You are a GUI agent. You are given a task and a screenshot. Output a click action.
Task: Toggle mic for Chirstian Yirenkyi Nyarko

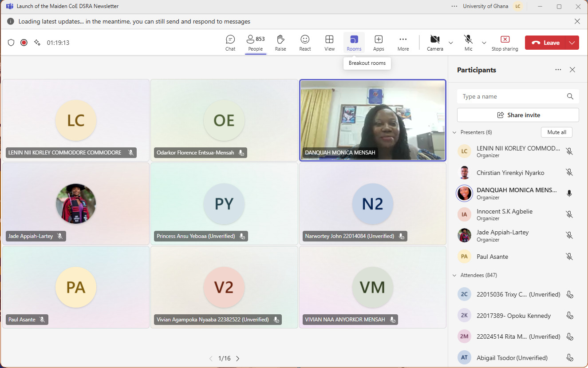pyautogui.click(x=569, y=172)
